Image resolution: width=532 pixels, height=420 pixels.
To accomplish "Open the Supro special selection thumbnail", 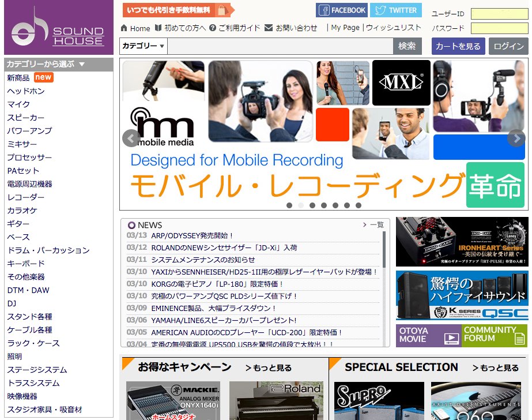I will point(379,400).
